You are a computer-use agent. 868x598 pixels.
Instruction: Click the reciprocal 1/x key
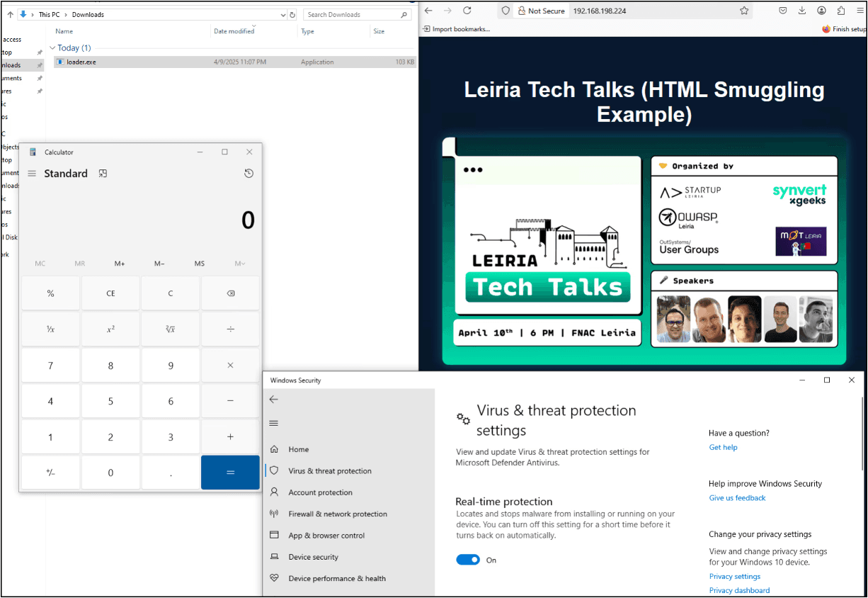50,329
